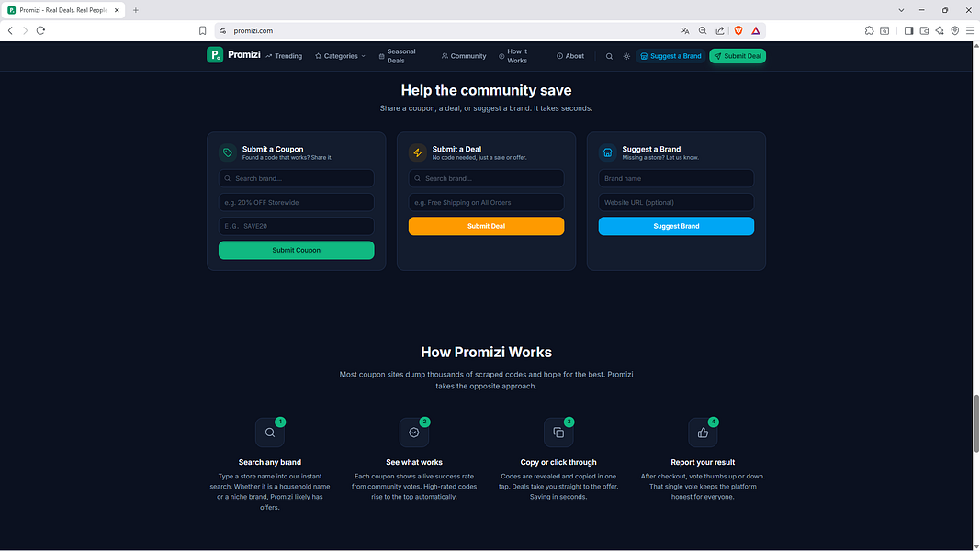Go to the Community nav item
Viewport: 980px width, 551px height.
pyautogui.click(x=464, y=56)
